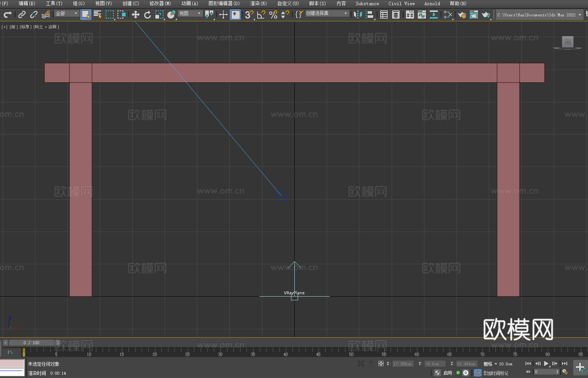This screenshot has width=588, height=378.
Task: Activate the Select and Scale tool
Action: (159, 14)
